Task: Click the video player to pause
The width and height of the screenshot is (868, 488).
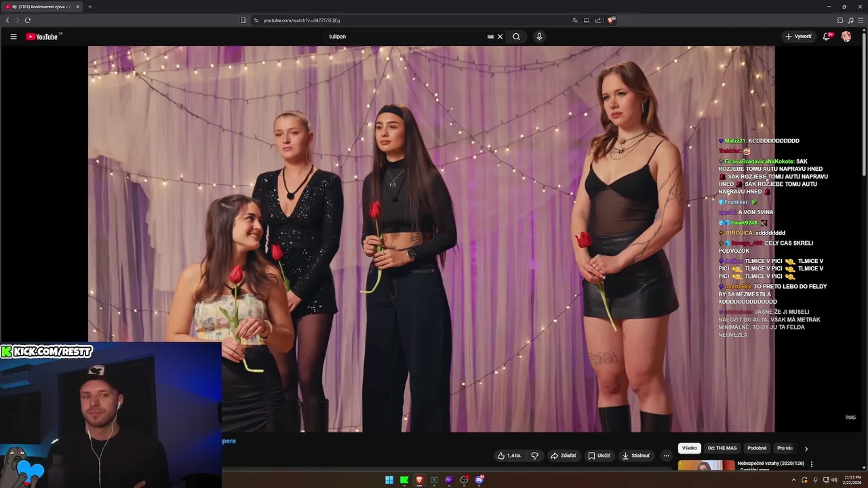Action: [431, 239]
